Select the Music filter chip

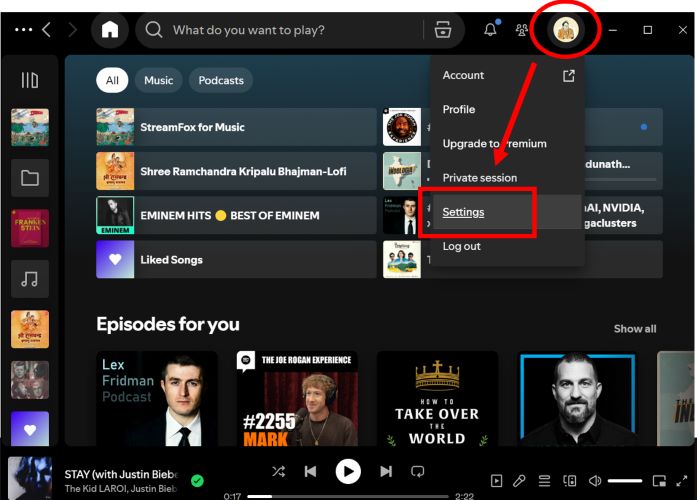click(159, 80)
